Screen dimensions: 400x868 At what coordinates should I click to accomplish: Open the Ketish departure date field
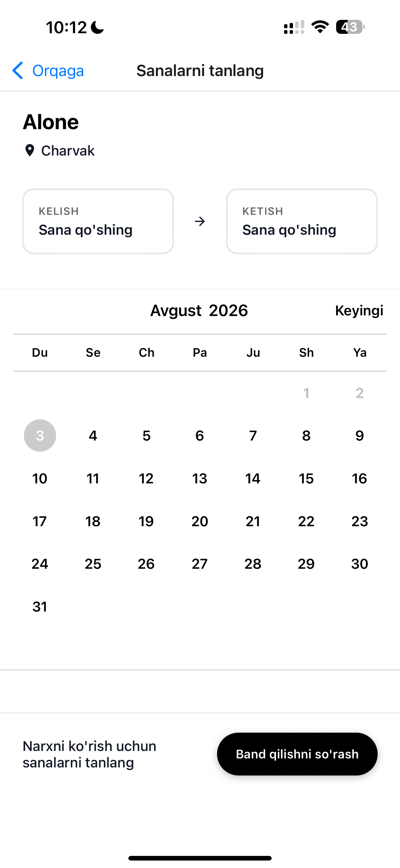coord(302,221)
